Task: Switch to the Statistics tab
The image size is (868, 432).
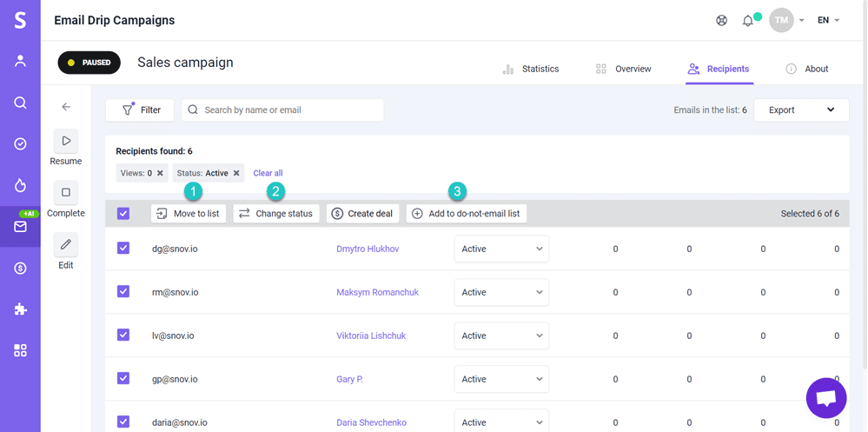Action: click(531, 69)
